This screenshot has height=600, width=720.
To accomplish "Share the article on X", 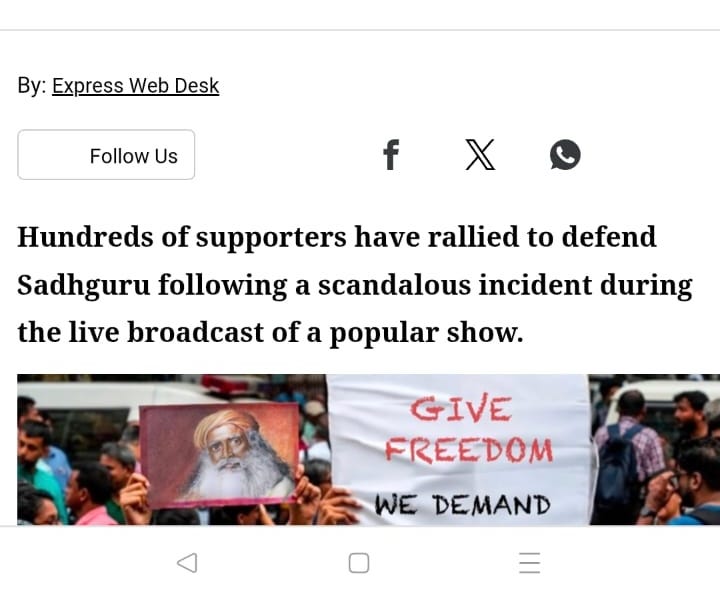I will point(480,155).
